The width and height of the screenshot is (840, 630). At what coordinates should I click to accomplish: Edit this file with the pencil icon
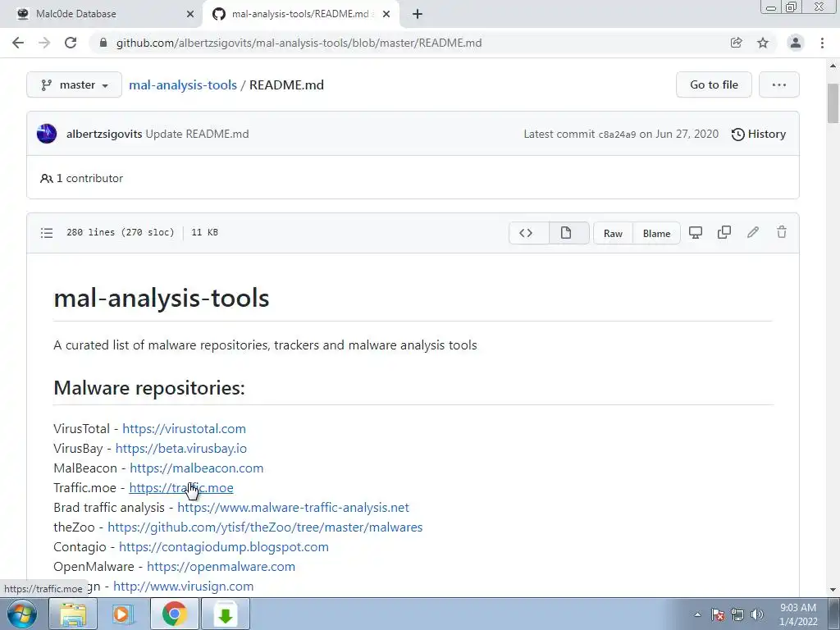[753, 232]
